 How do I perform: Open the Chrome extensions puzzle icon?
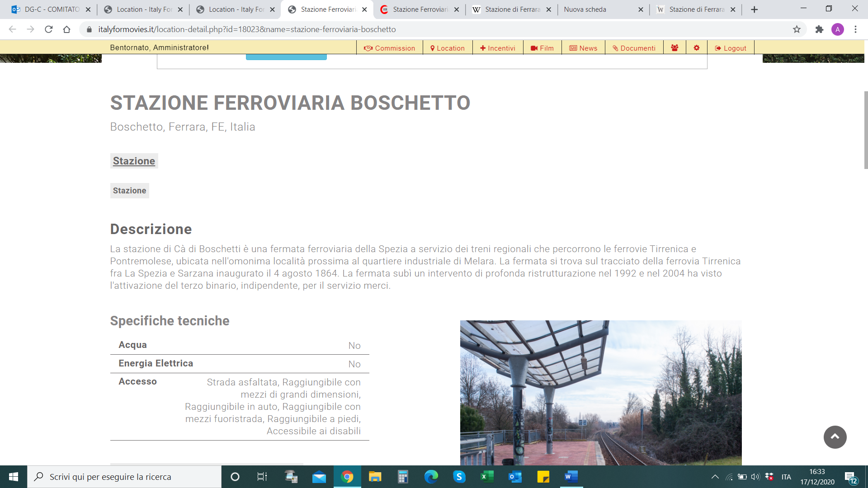pyautogui.click(x=819, y=29)
